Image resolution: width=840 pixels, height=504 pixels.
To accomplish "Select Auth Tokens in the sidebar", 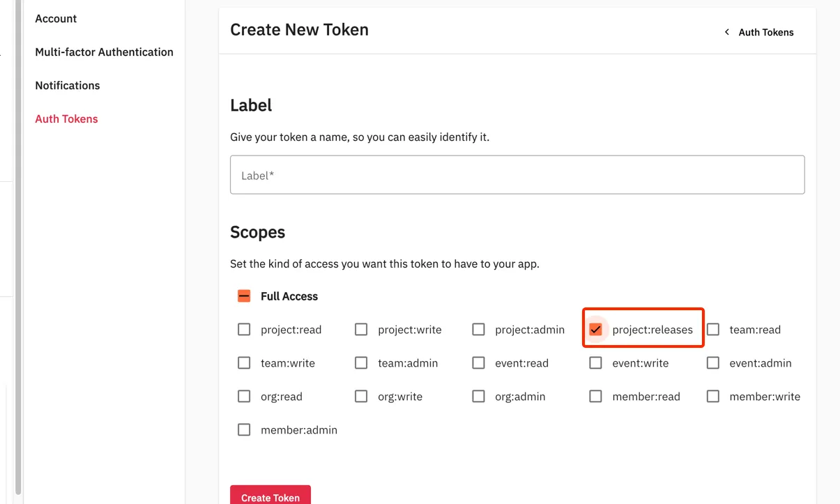I will [x=66, y=119].
